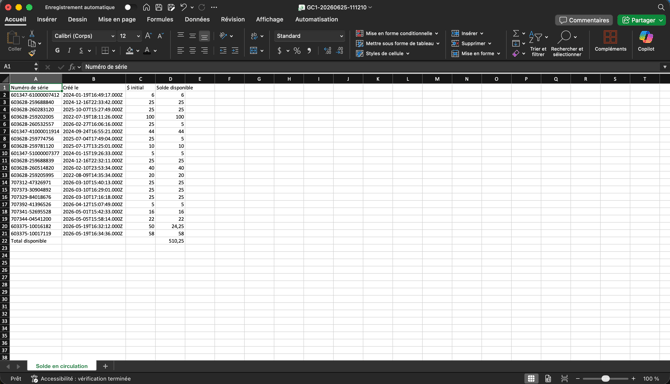The width and height of the screenshot is (670, 384).
Task: Open the Formules ribbon tab
Action: pos(160,19)
